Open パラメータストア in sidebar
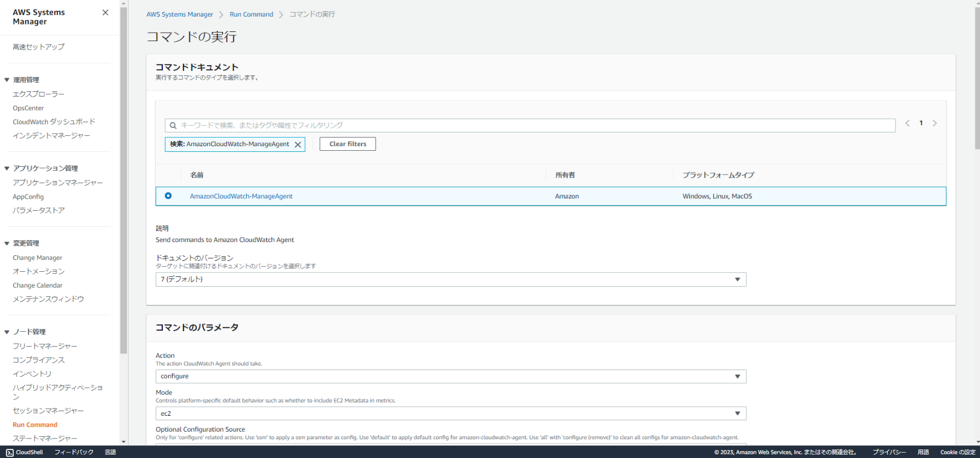 [38, 211]
